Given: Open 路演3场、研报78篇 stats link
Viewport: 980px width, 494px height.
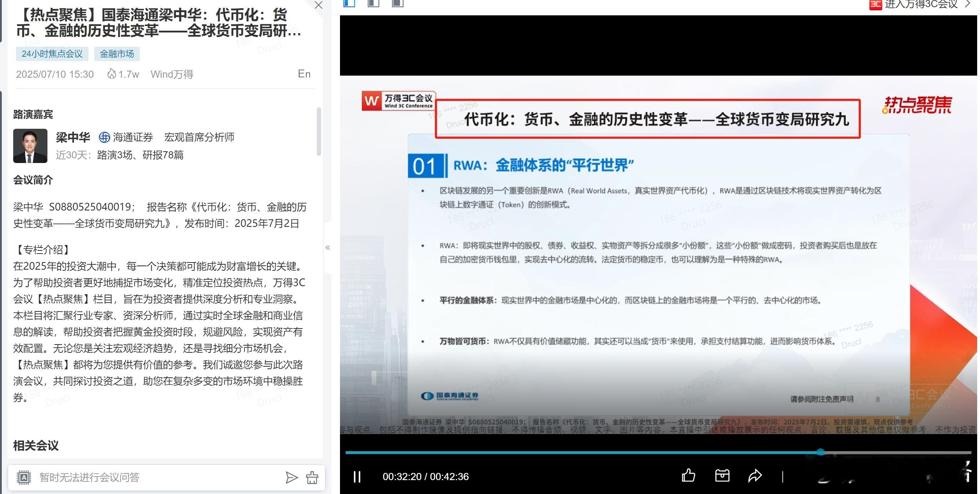Looking at the screenshot, I should 140,155.
